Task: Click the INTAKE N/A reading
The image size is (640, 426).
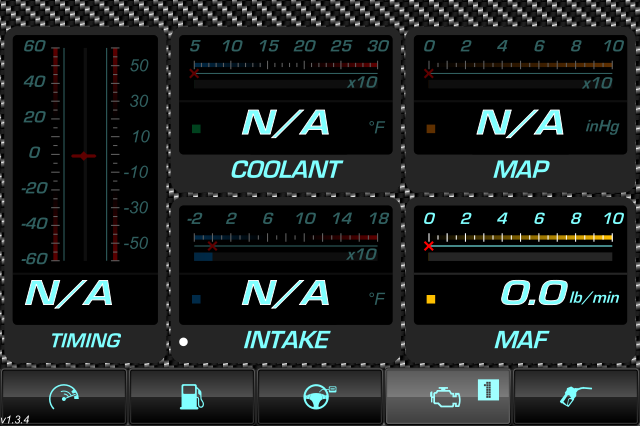Action: (285, 293)
